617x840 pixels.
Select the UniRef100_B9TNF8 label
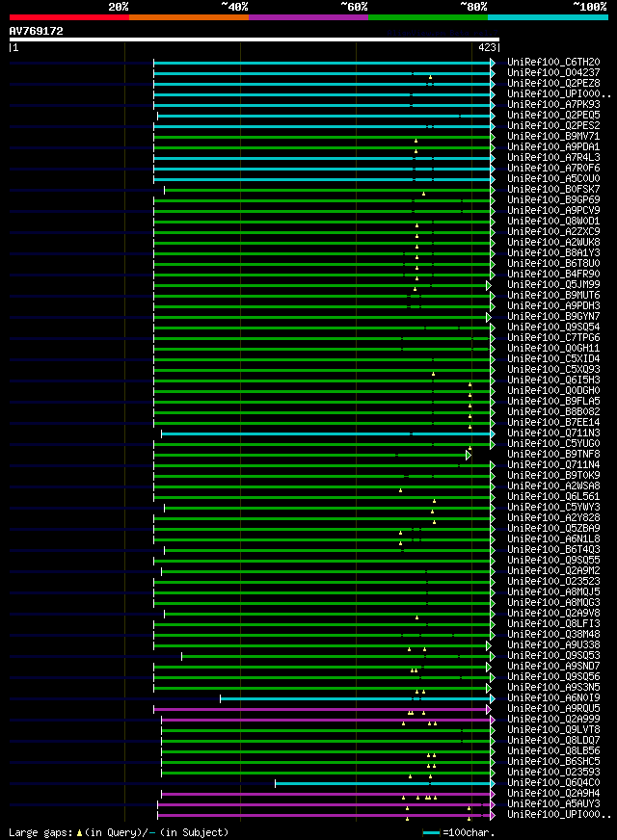click(x=553, y=455)
